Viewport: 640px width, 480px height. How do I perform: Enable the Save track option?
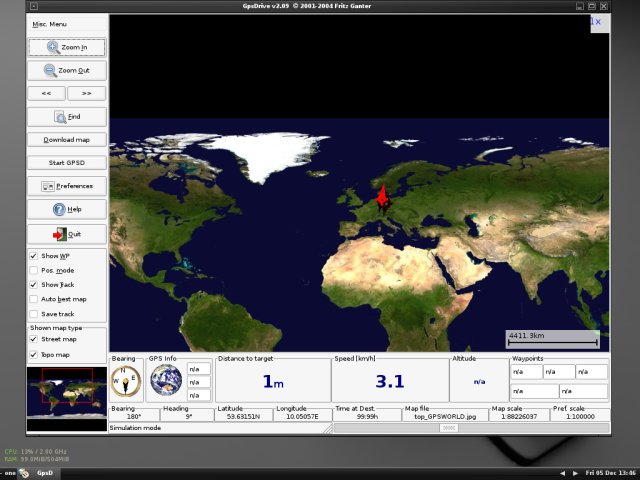pos(34,314)
